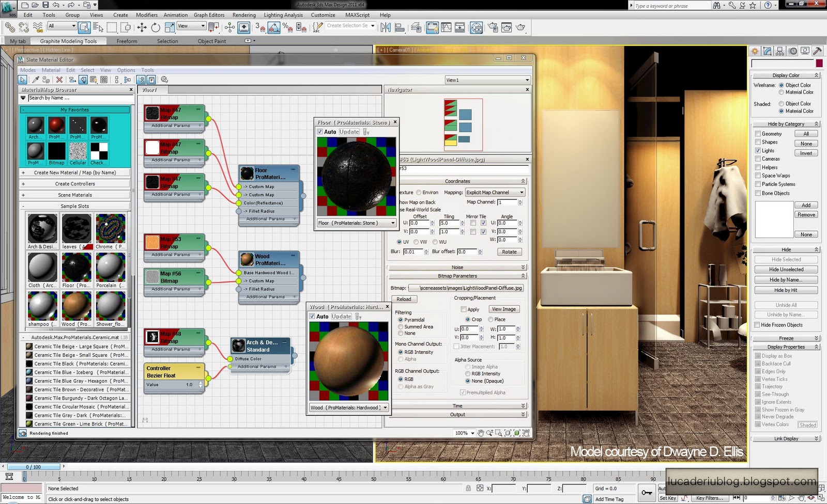Click the object color swatch in command panel

pos(819,64)
